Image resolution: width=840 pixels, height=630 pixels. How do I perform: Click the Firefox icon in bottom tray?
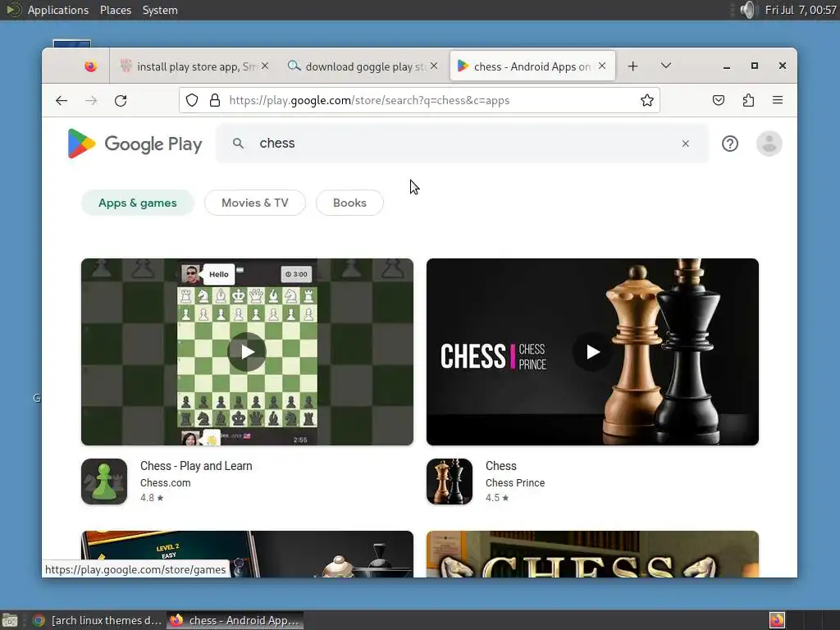777,620
